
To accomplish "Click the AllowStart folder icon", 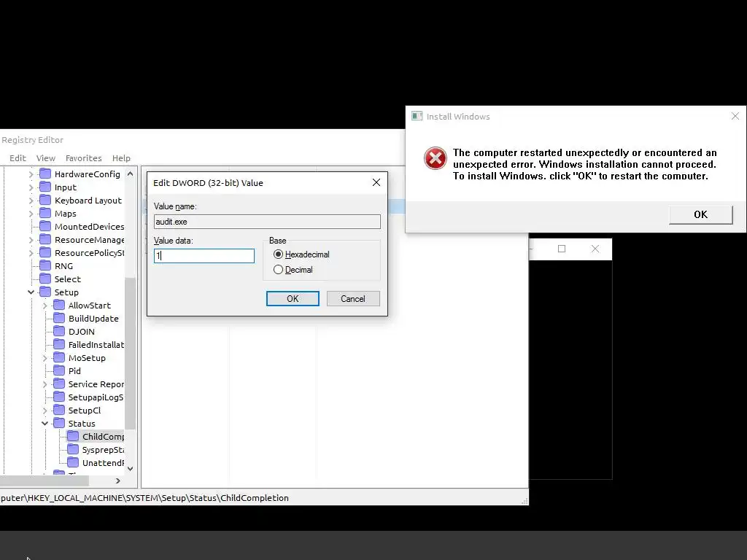I will tap(59, 306).
